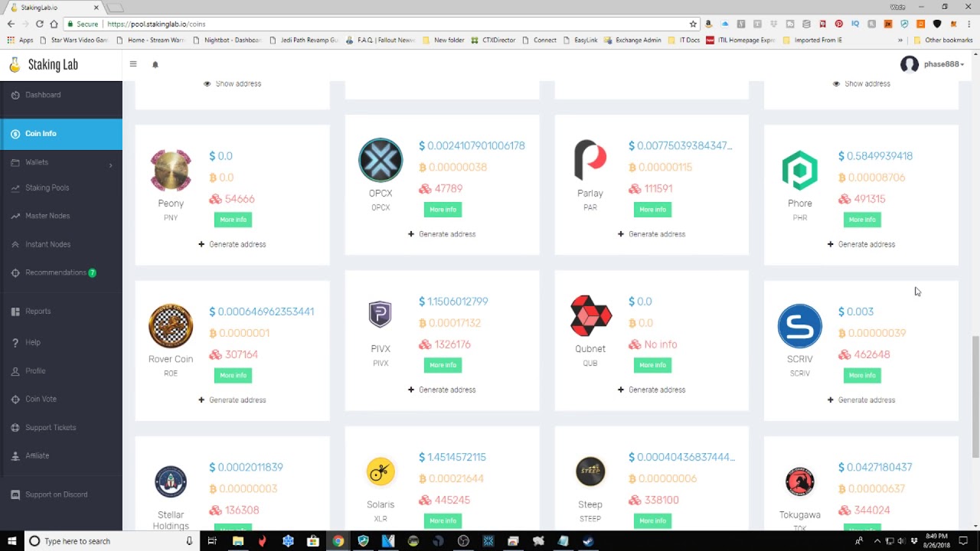Click More info for Qubnet
This screenshot has width=980, height=551.
652,365
